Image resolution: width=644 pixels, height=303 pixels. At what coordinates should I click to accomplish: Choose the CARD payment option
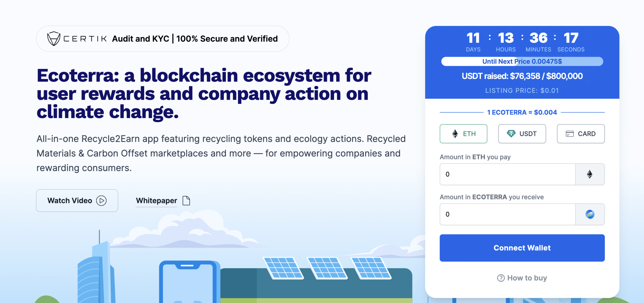click(581, 134)
